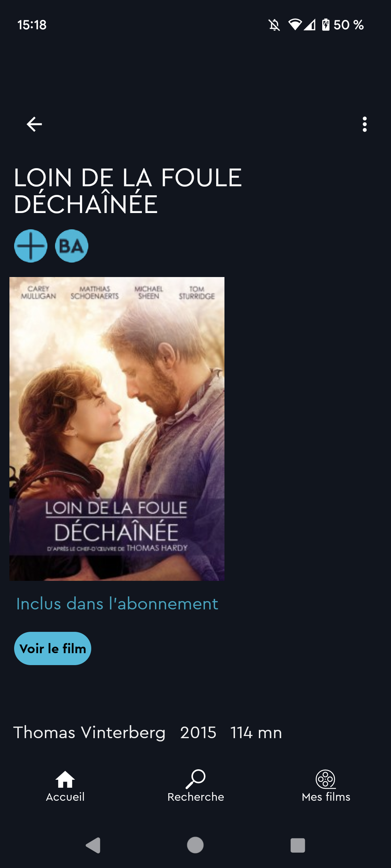Open the film poster image
Image resolution: width=391 pixels, height=868 pixels.
117,429
